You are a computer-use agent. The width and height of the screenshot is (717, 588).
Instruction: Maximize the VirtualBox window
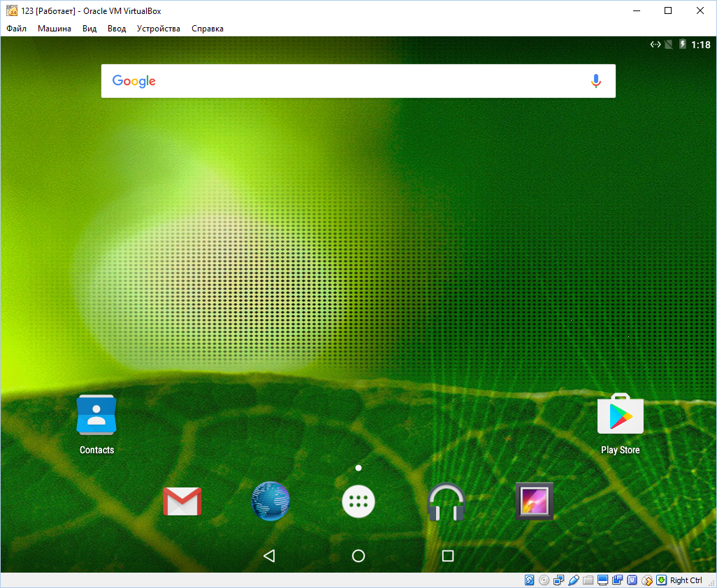668,10
